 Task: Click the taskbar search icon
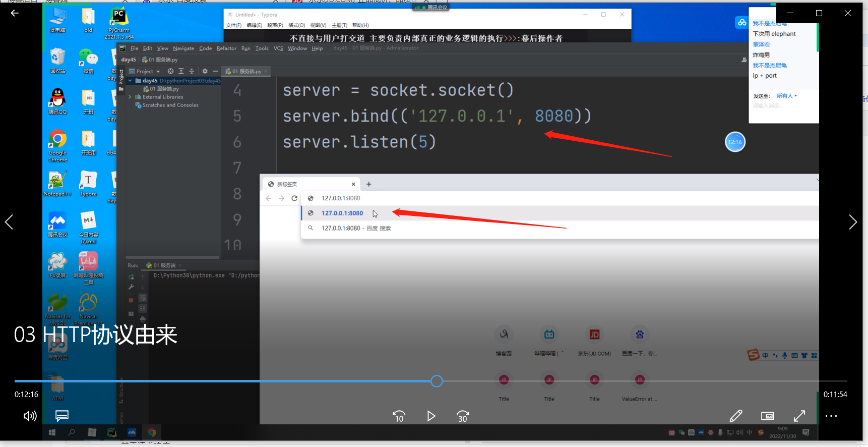72,432
